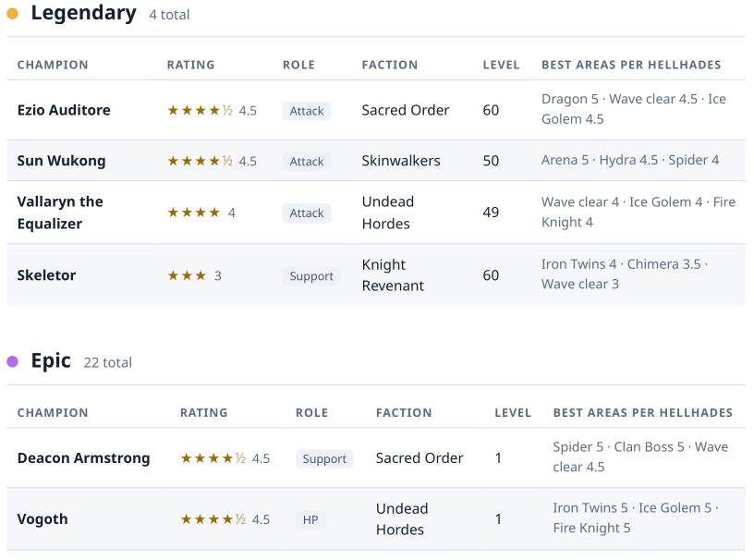Click the Support badge for Skeletor
Image resolution: width=754 pixels, height=560 pixels.
pyautogui.click(x=311, y=276)
